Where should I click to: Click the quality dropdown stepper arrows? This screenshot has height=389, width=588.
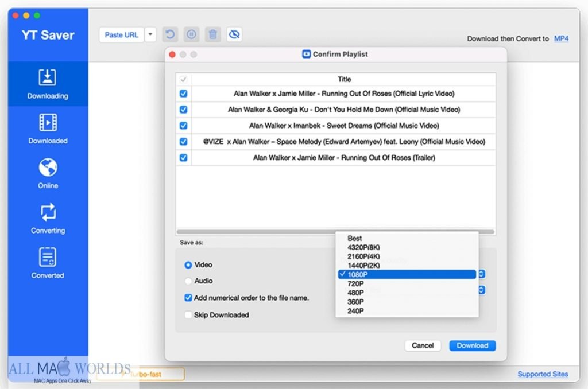482,274
